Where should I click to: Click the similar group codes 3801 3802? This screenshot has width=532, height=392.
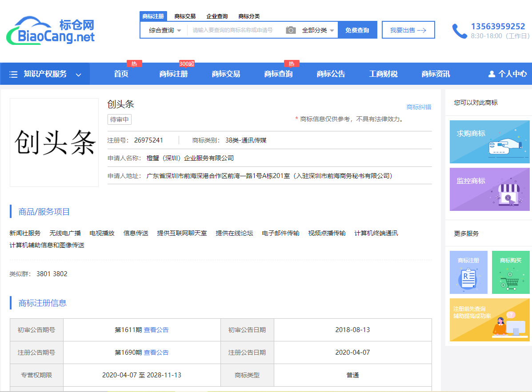[x=52, y=274]
